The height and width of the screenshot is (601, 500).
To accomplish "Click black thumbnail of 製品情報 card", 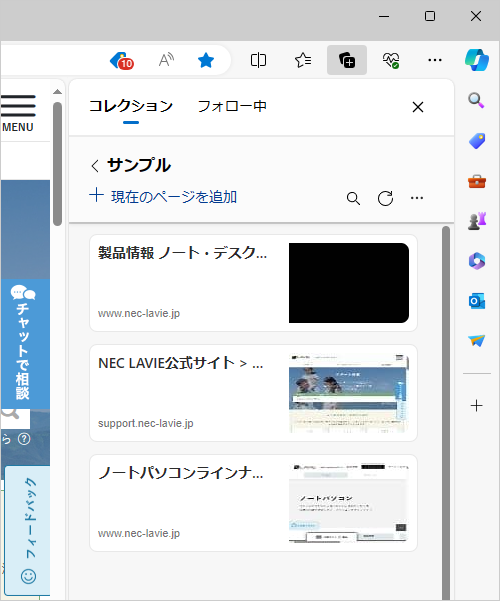I will click(x=349, y=283).
